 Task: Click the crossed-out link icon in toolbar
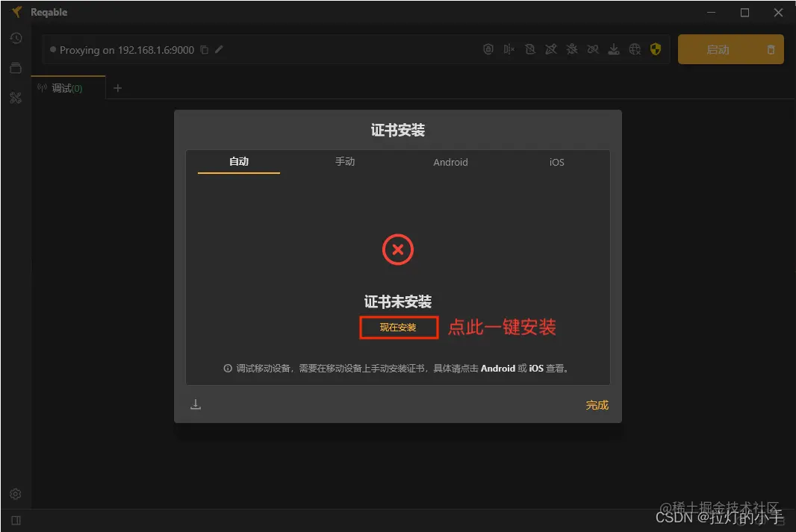click(x=593, y=49)
